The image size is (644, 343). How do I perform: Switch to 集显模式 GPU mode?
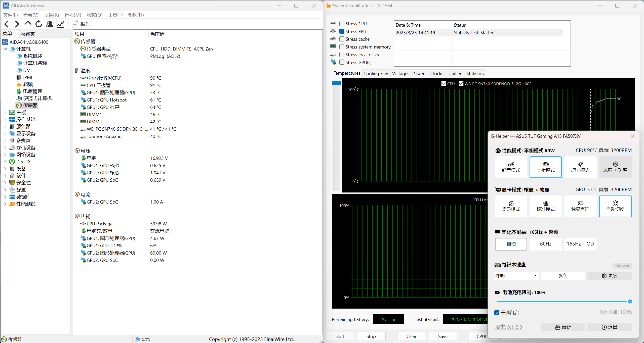pyautogui.click(x=511, y=206)
